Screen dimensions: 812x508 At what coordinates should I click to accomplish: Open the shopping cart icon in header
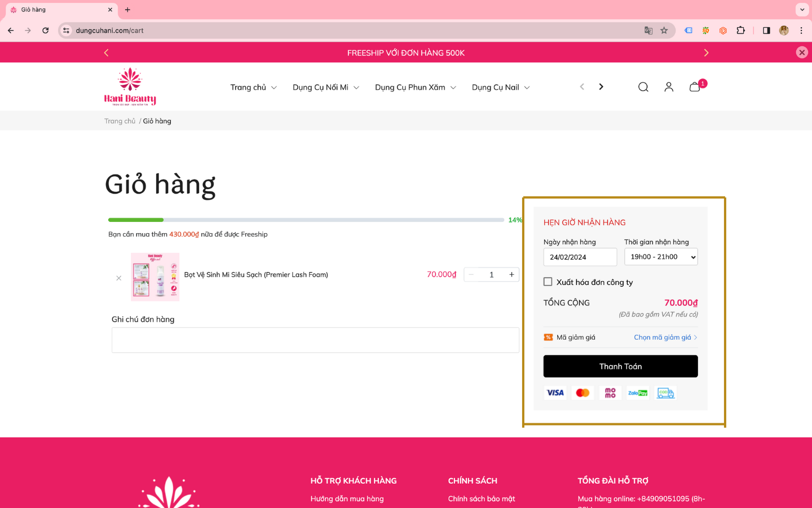(695, 87)
